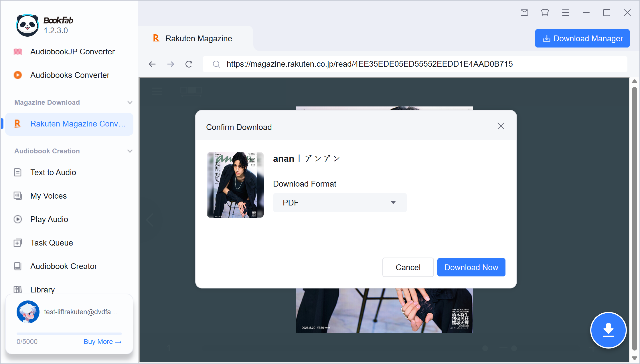Select Rakuten Magazine Converter sidebar item

69,124
